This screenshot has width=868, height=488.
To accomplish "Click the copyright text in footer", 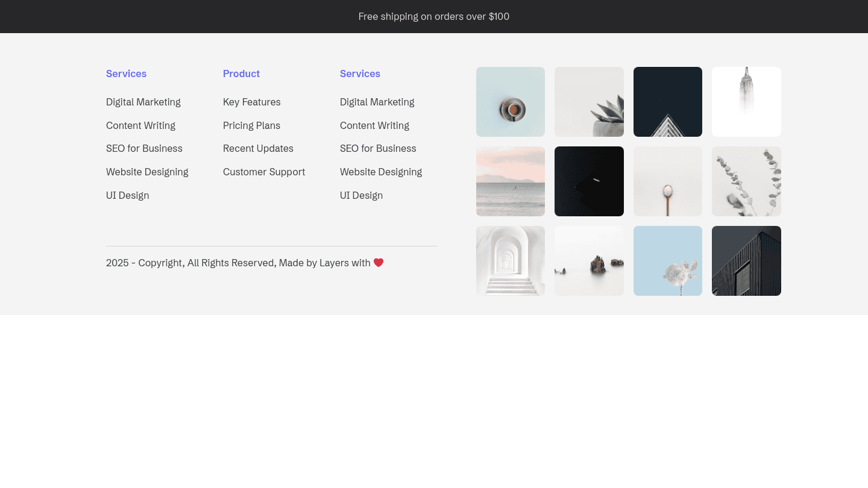I will (238, 263).
